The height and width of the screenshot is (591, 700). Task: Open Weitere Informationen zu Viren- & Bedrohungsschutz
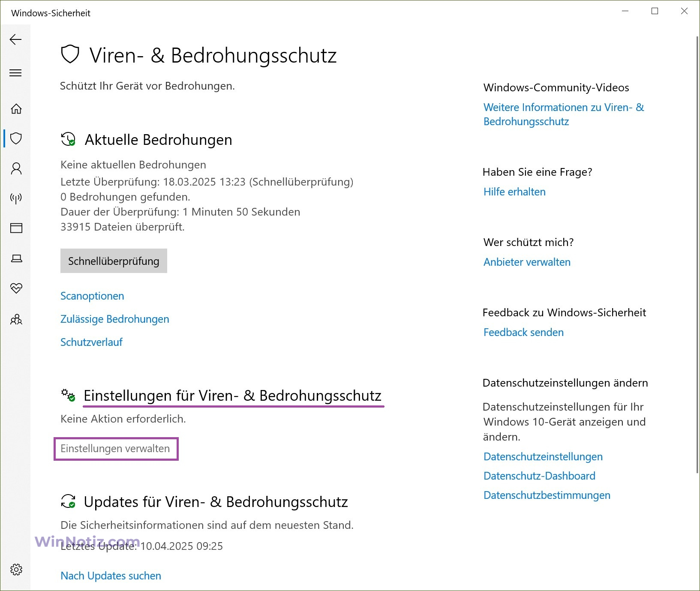pyautogui.click(x=564, y=114)
